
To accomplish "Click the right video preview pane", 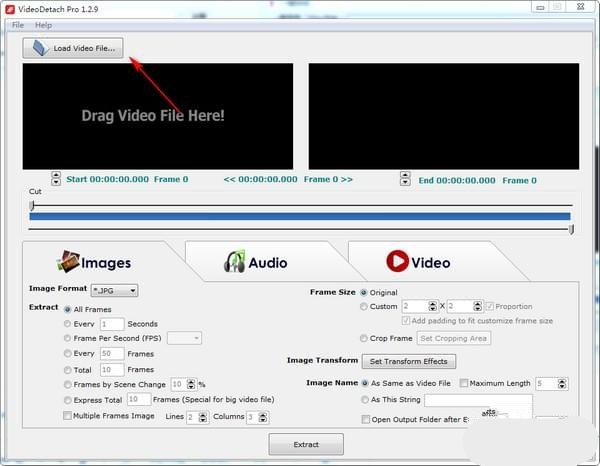I will click(x=444, y=116).
